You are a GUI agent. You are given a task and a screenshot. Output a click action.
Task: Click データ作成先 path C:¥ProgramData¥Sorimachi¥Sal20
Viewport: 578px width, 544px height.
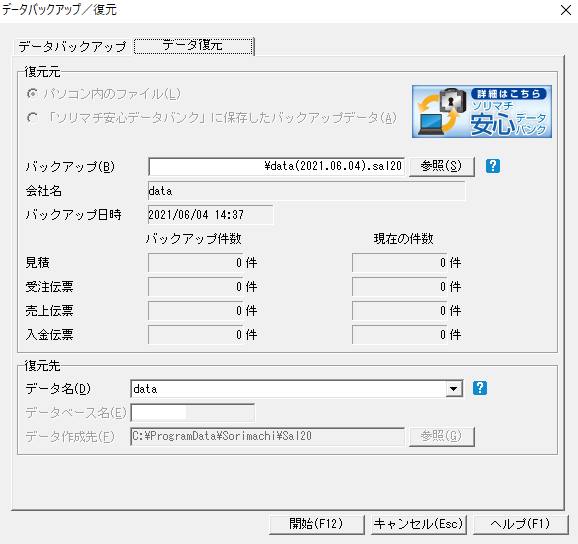coord(267,436)
